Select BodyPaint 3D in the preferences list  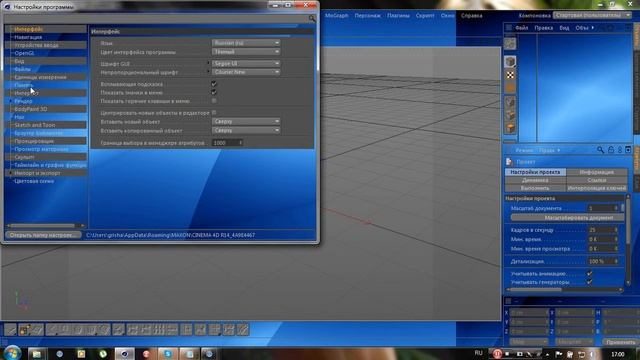pos(30,109)
